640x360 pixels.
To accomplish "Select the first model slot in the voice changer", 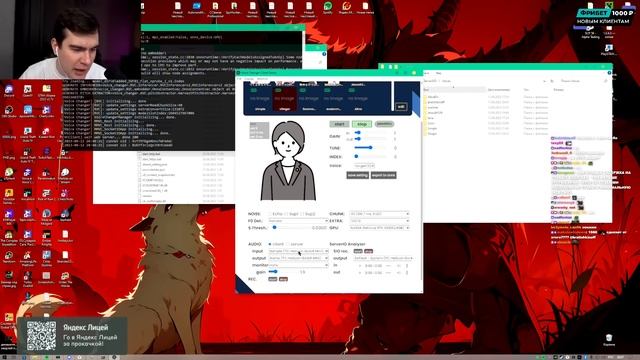I will pos(260,98).
